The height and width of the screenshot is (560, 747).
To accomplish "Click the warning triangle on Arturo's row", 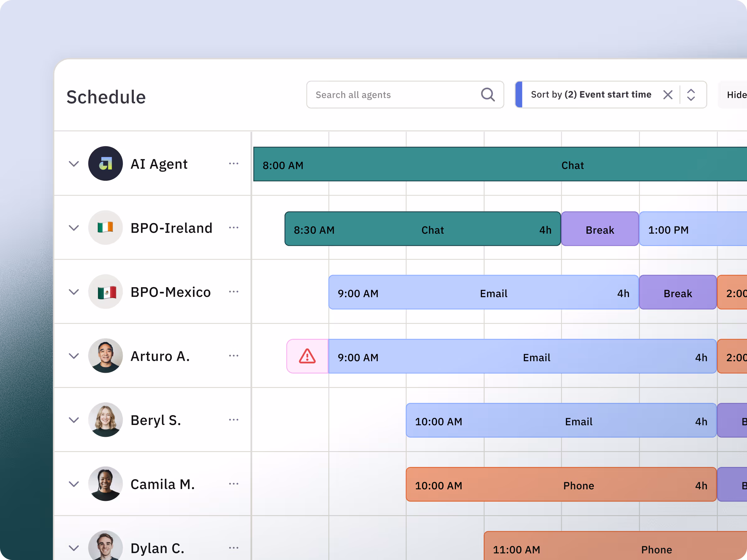I will (307, 357).
